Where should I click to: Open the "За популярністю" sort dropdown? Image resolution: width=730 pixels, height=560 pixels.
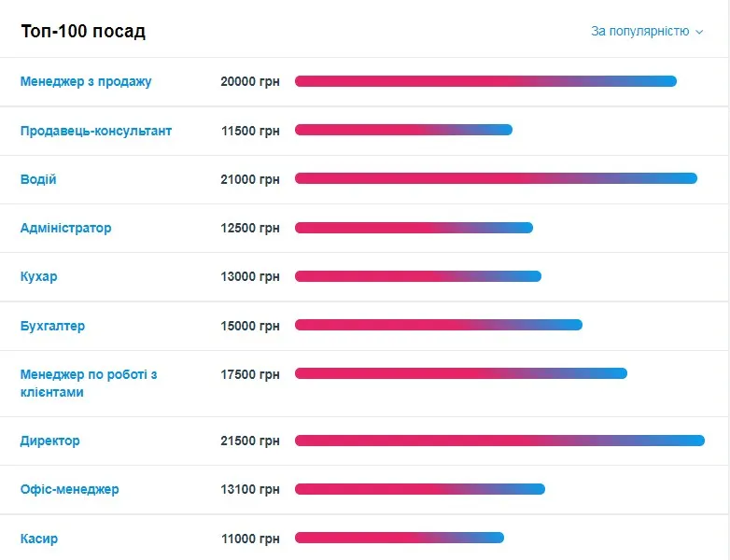click(646, 32)
